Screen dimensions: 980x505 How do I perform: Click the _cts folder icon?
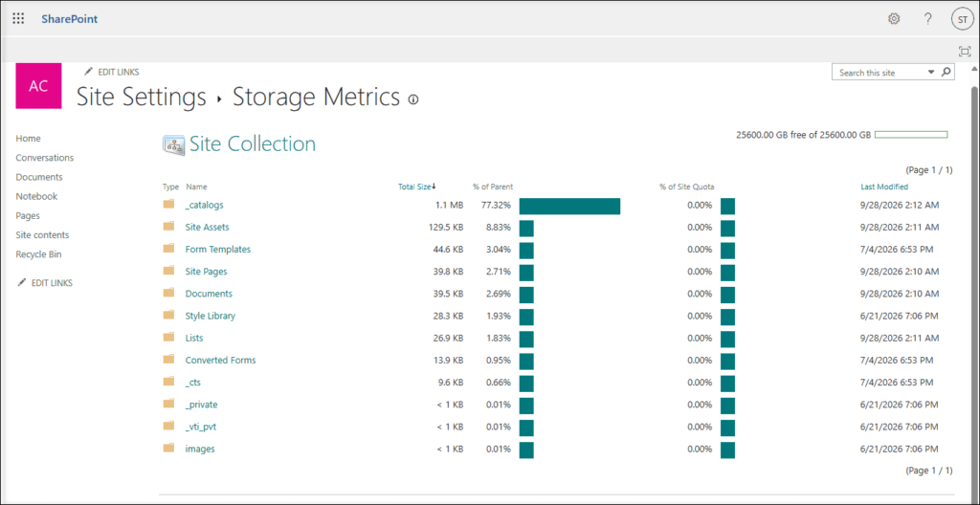[x=168, y=382]
